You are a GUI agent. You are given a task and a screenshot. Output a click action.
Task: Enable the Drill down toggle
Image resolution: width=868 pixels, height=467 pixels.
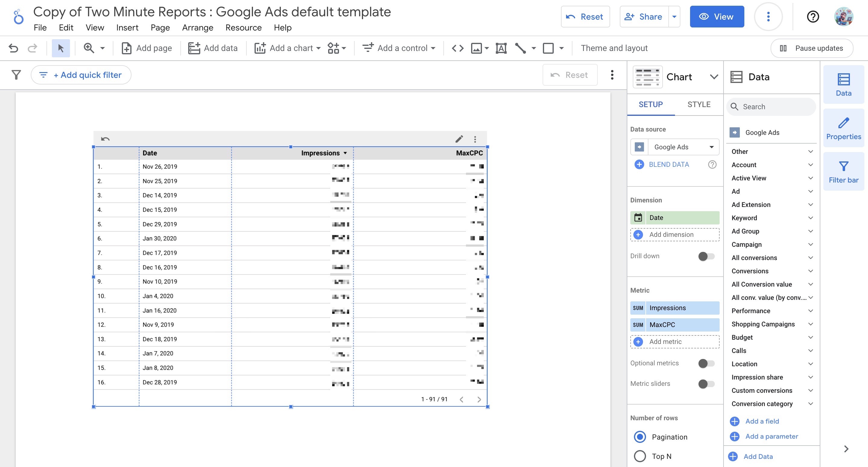tap(706, 256)
